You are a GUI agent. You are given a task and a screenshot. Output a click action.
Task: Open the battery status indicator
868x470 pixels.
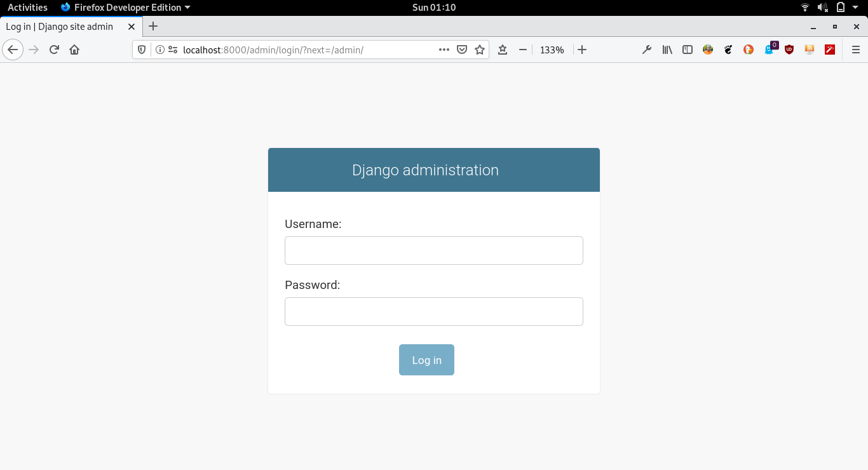click(841, 8)
